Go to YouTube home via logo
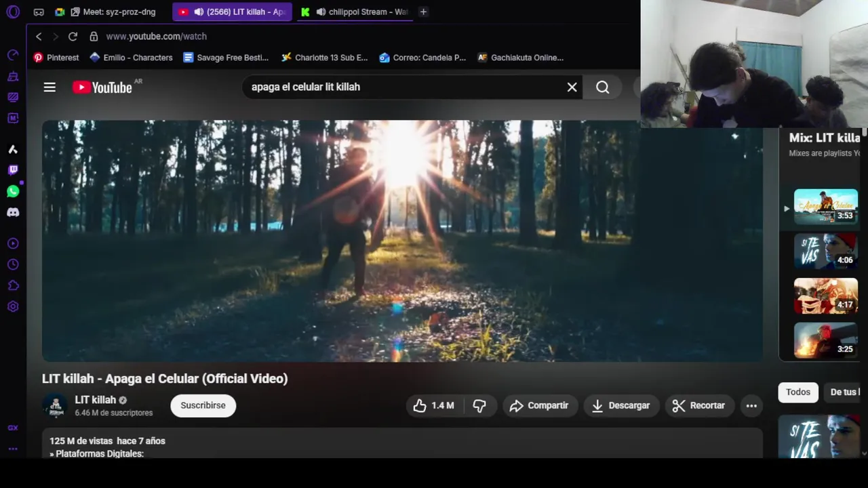This screenshot has width=868, height=488. click(x=102, y=87)
